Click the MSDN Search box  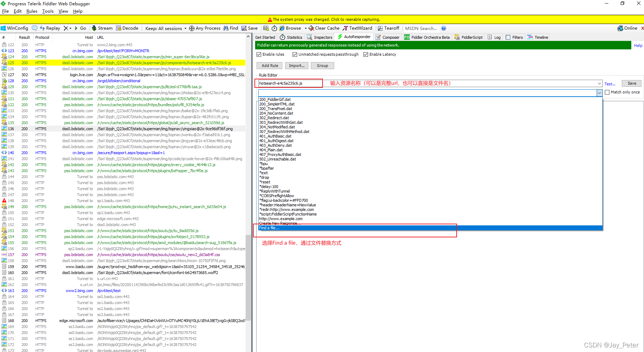pos(421,28)
